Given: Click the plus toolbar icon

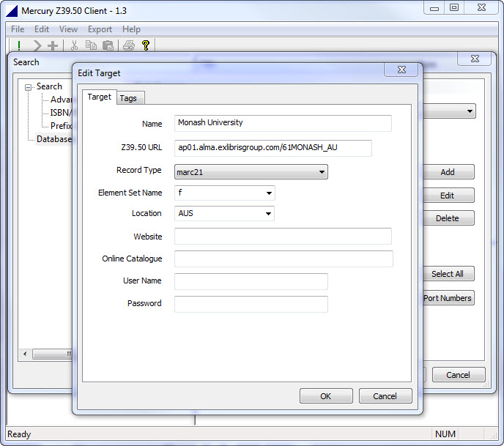Looking at the screenshot, I should (53, 45).
